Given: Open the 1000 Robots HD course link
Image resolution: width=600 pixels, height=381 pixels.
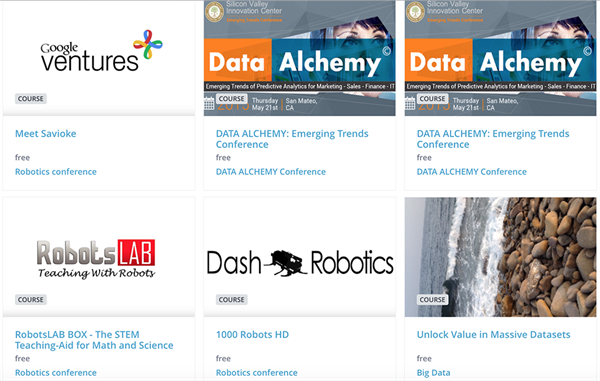Looking at the screenshot, I should click(x=252, y=334).
